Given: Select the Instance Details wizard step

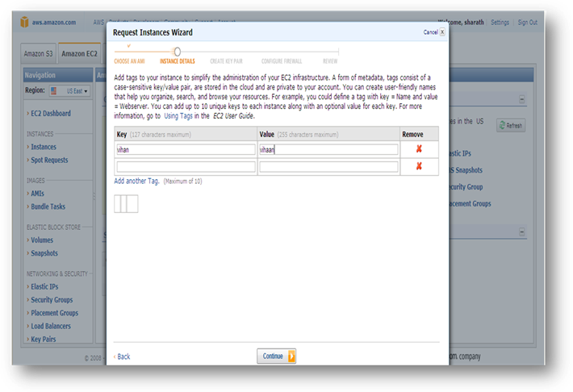Looking at the screenshot, I should tap(178, 61).
